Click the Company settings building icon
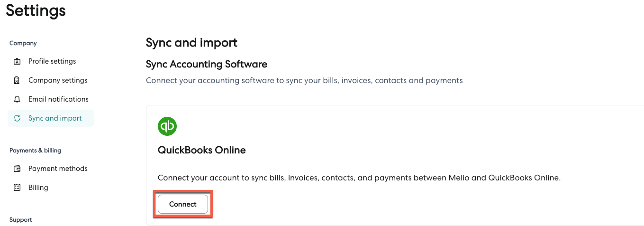The width and height of the screenshot is (644, 226). 18,80
